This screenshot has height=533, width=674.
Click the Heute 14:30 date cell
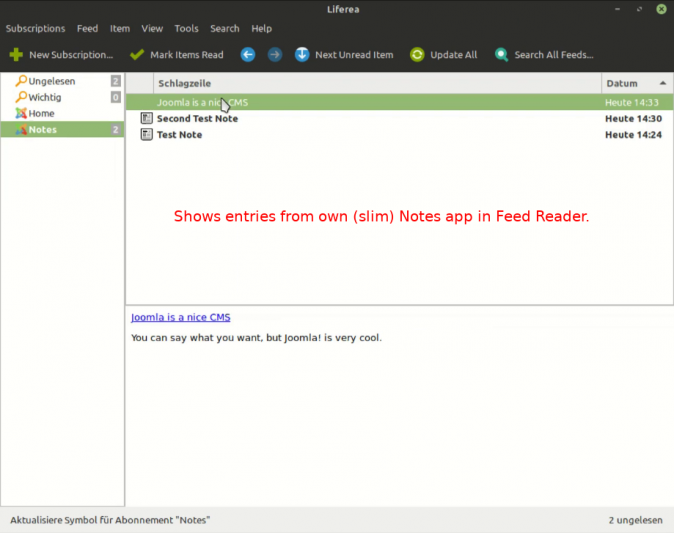pos(633,118)
